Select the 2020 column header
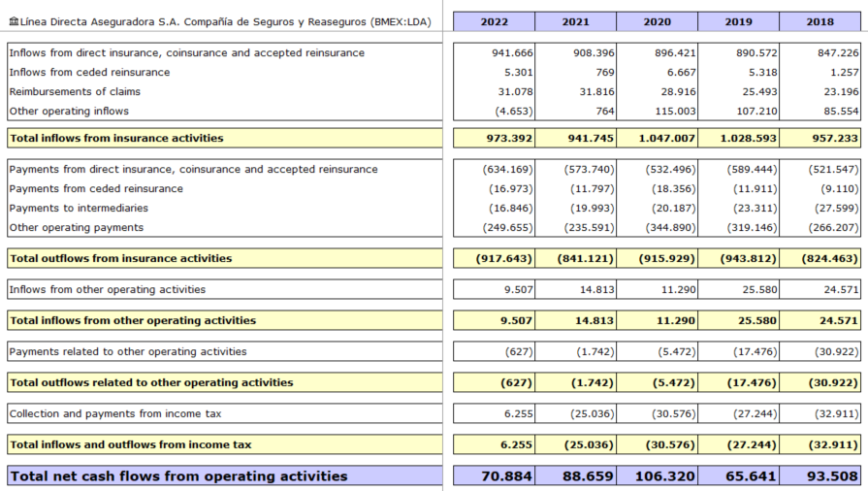Screen dimensions: 868x491 click(657, 21)
